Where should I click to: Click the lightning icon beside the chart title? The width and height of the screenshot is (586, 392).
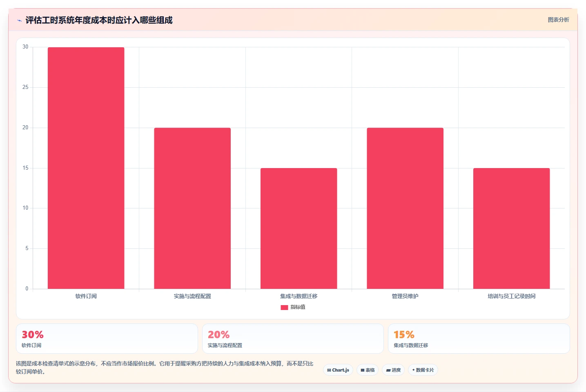(x=19, y=20)
